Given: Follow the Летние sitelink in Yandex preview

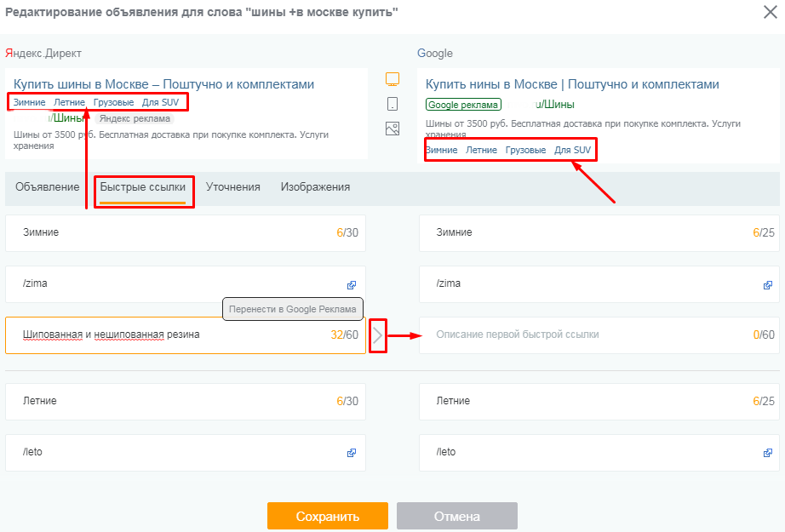Looking at the screenshot, I should click(70, 103).
